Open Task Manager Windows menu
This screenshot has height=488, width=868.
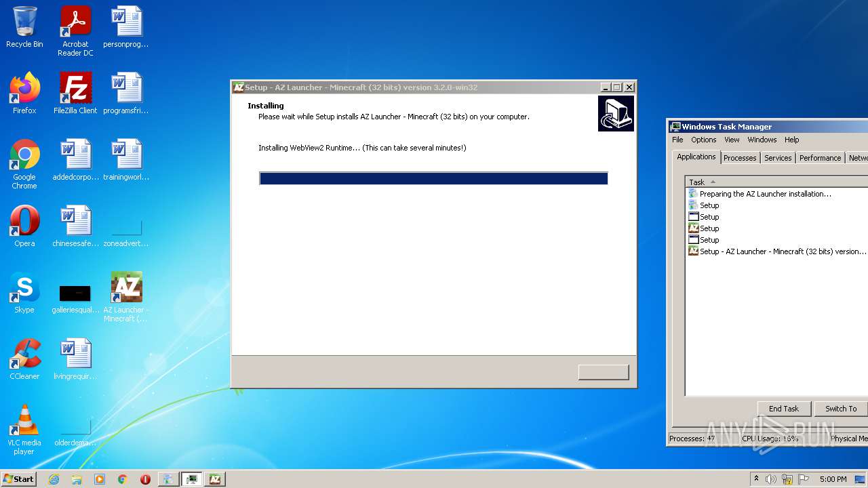tap(762, 140)
